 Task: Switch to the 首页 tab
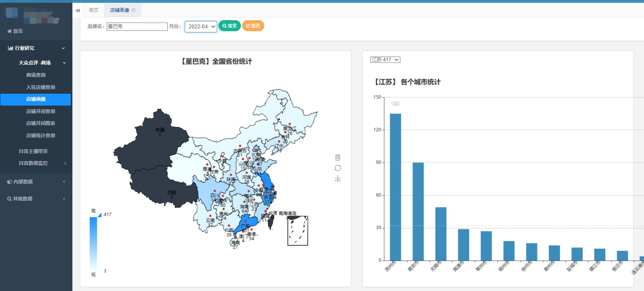pos(93,10)
